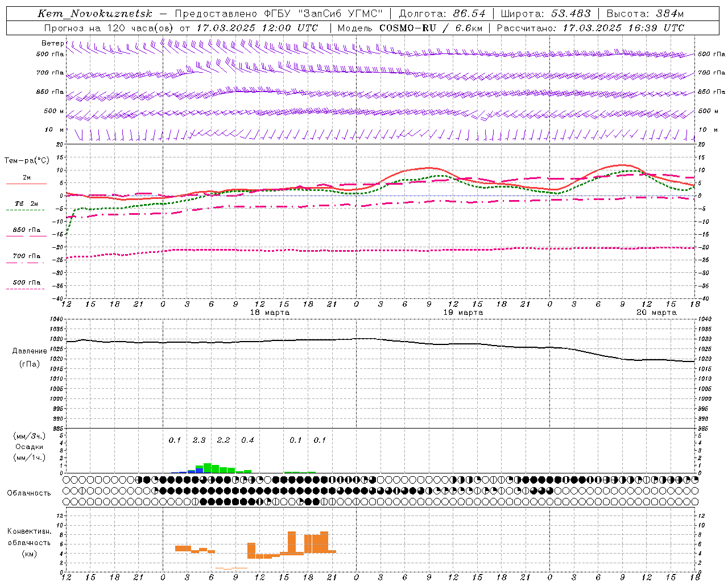This screenshot has height=582, width=728.
Task: Click the 'Тем-ра(°C)' legend heading
Action: tap(27, 161)
